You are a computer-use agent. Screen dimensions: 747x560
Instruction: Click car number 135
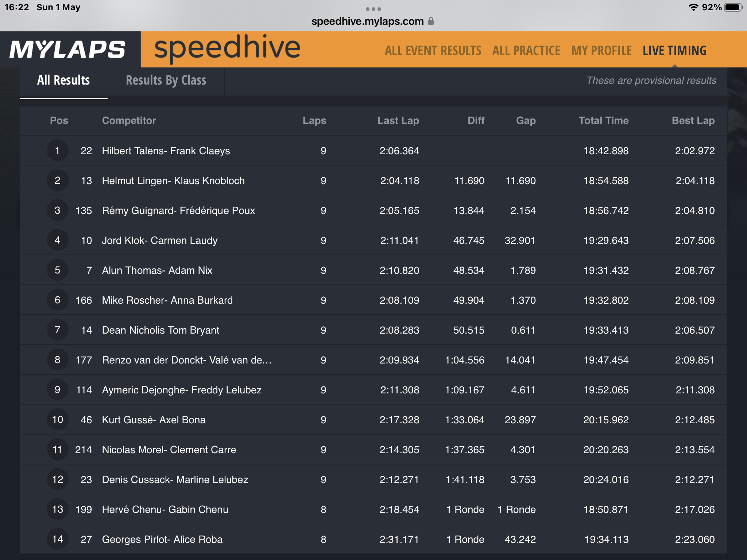tap(84, 210)
